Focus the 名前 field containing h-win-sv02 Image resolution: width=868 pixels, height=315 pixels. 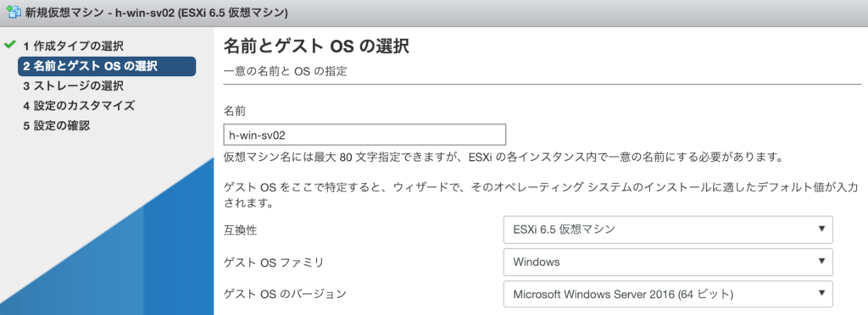364,135
